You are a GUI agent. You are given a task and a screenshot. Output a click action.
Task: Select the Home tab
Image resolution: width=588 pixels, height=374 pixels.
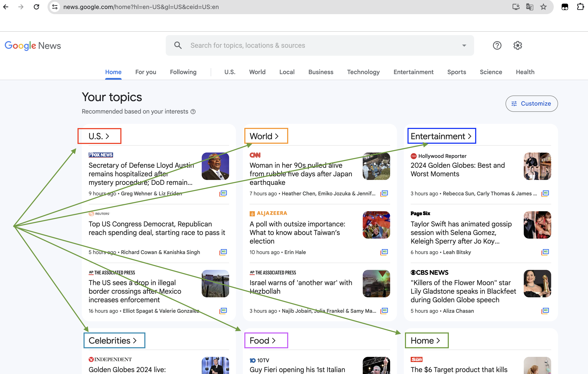[x=113, y=72]
